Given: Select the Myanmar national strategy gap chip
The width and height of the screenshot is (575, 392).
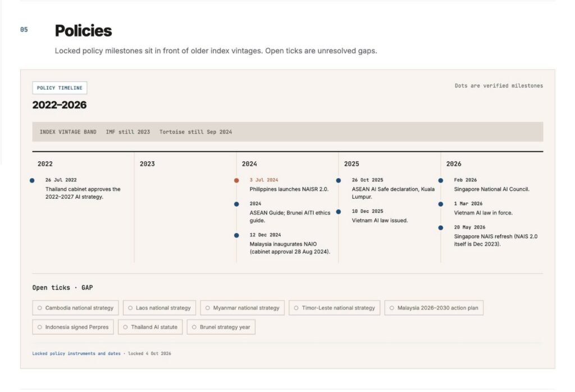Looking at the screenshot, I should click(243, 308).
